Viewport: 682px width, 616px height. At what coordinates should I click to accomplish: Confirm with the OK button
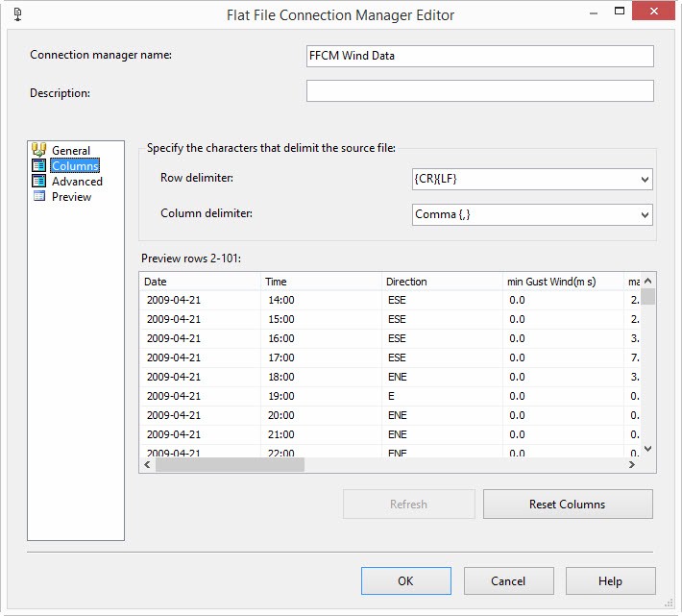pos(405,581)
